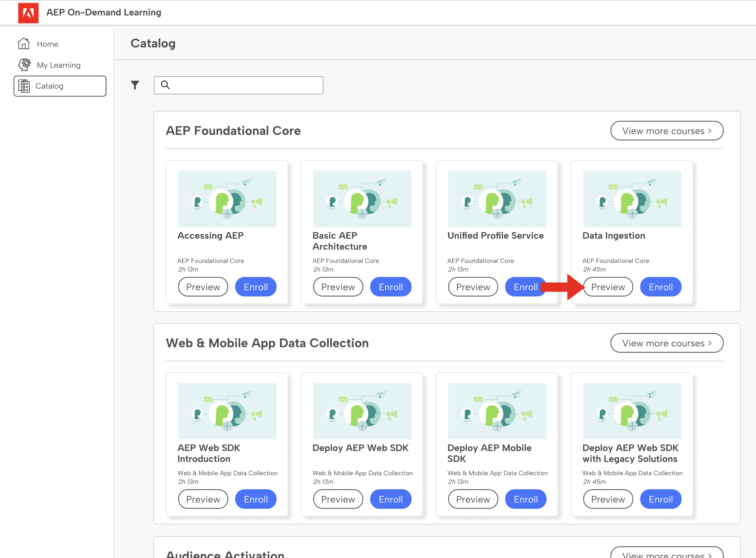Open AEP Web SDK Introduction thumbnail

pos(227,411)
